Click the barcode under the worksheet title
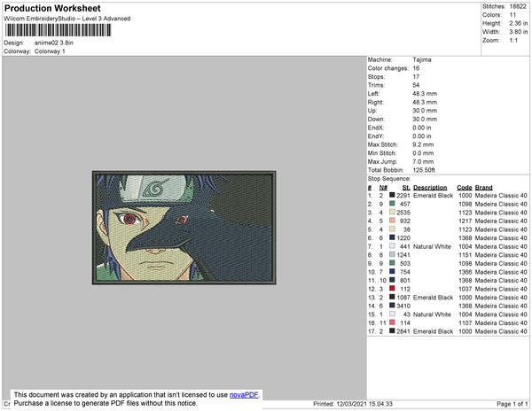 click(x=58, y=30)
